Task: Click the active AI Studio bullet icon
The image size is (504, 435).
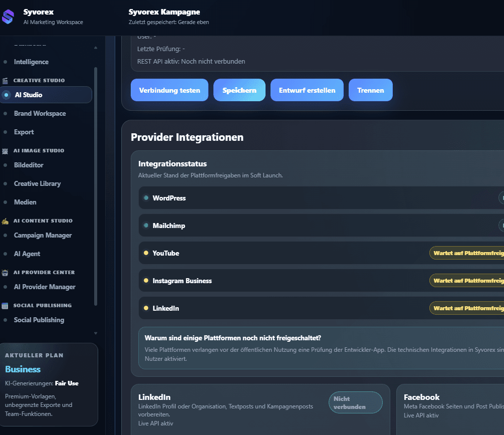Action: coord(6,95)
